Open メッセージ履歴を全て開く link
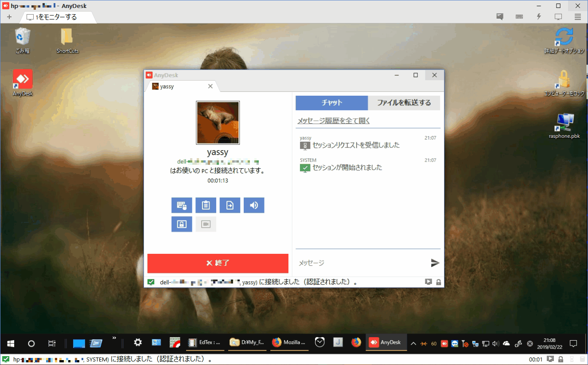Image resolution: width=588 pixels, height=365 pixels. 333,120
